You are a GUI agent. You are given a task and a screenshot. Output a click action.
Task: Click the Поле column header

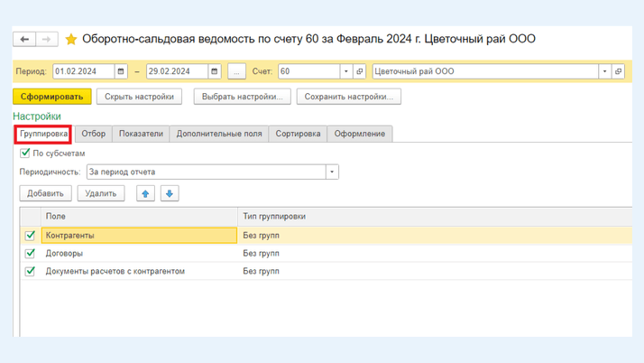coord(139,216)
